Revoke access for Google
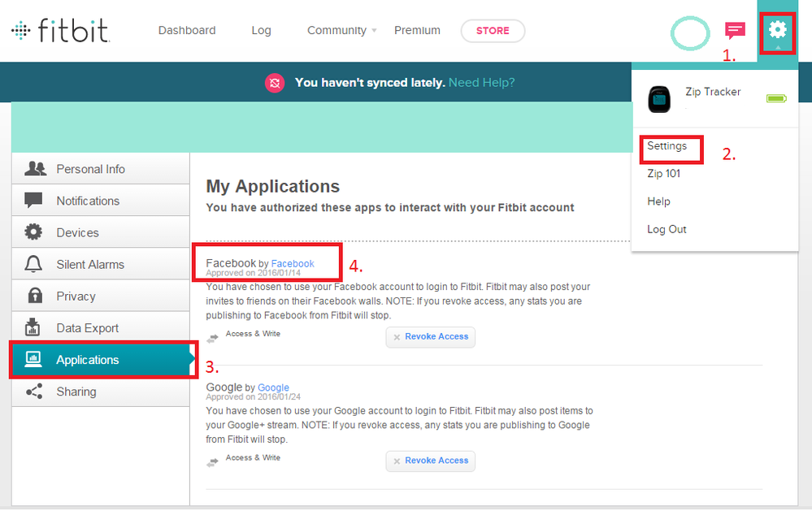This screenshot has height=515, width=812. pyautogui.click(x=430, y=461)
